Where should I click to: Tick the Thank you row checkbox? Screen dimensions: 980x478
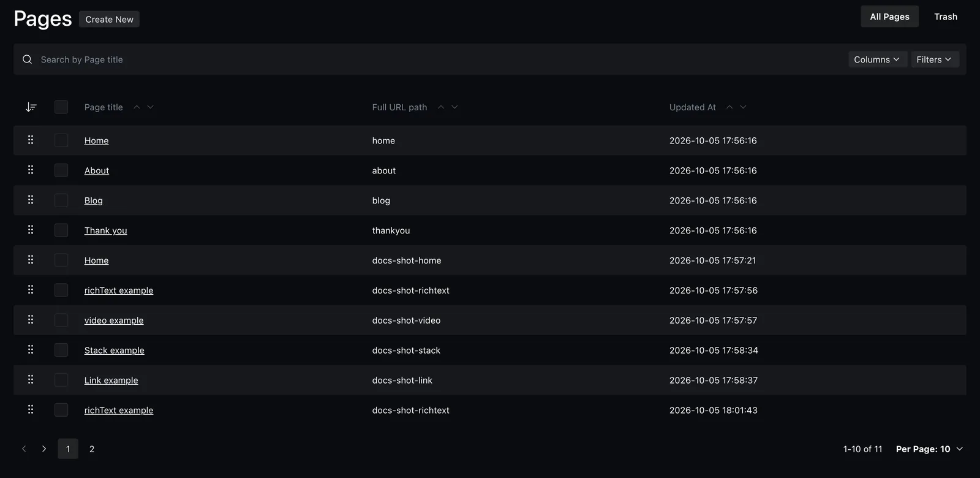pyautogui.click(x=61, y=230)
